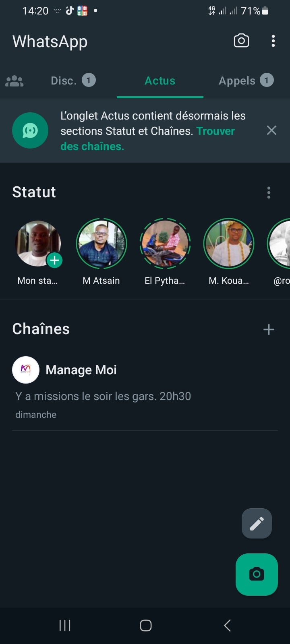
Task: Tap the pencil text-status button
Action: tap(257, 523)
